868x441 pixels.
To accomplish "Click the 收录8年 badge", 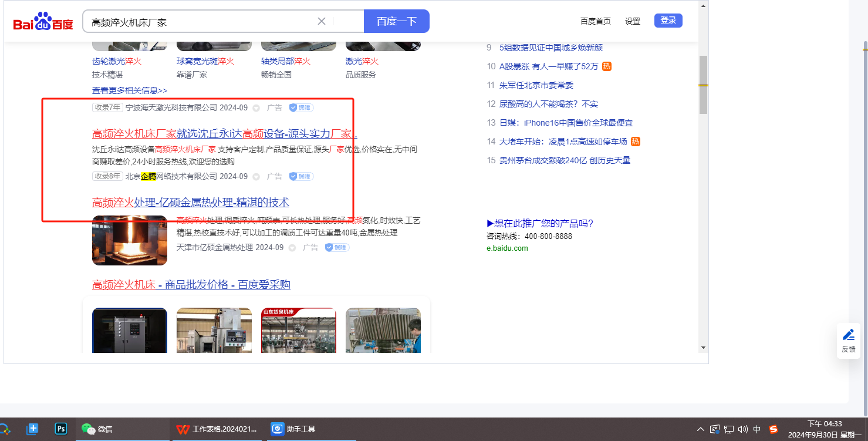I will pyautogui.click(x=107, y=176).
